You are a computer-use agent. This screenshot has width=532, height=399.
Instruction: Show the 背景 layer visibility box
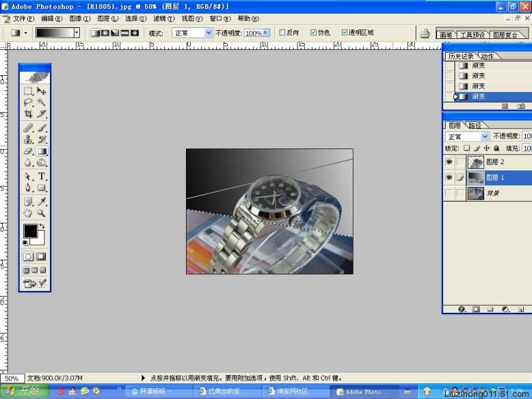449,193
